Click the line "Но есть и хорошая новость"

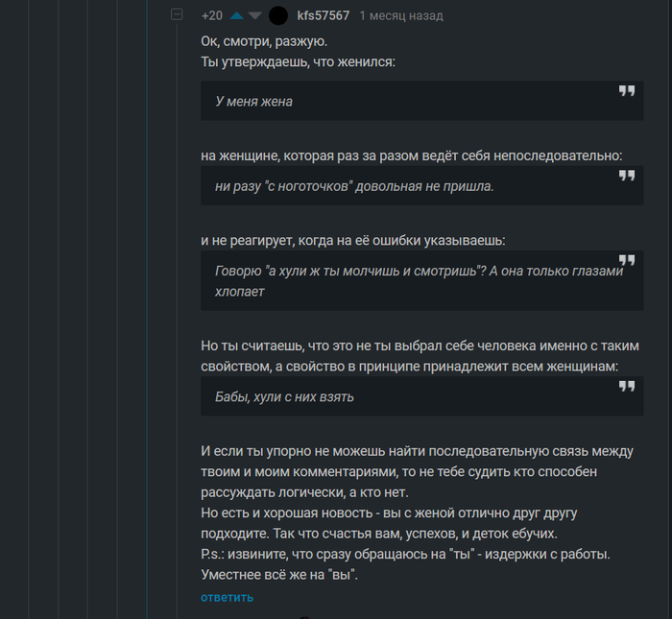pos(389,512)
